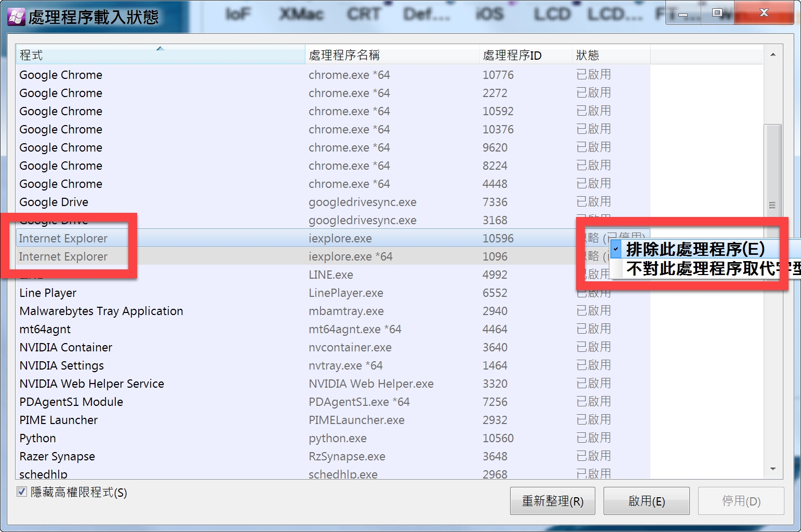
Task: Click the 已啟用 status of Line Player
Action: click(594, 294)
